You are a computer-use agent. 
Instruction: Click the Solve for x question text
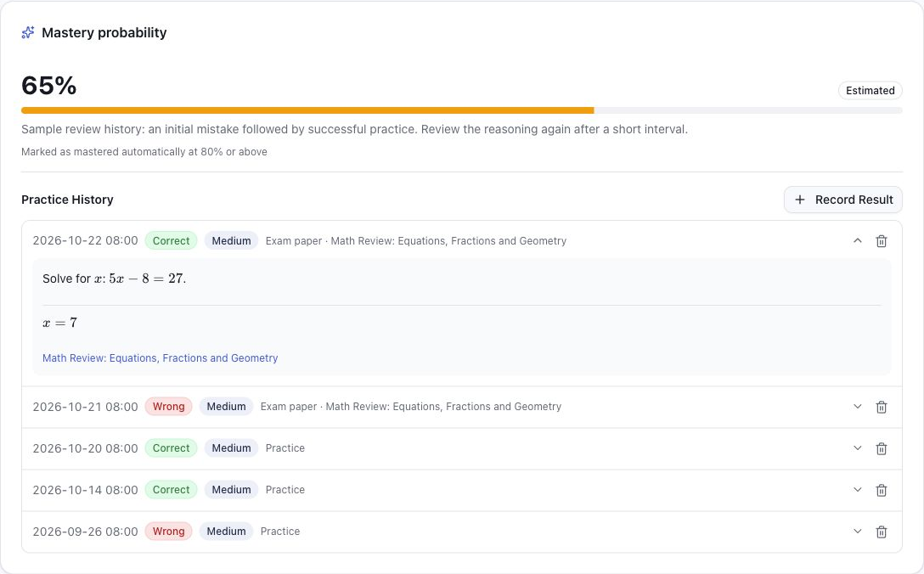click(x=115, y=279)
